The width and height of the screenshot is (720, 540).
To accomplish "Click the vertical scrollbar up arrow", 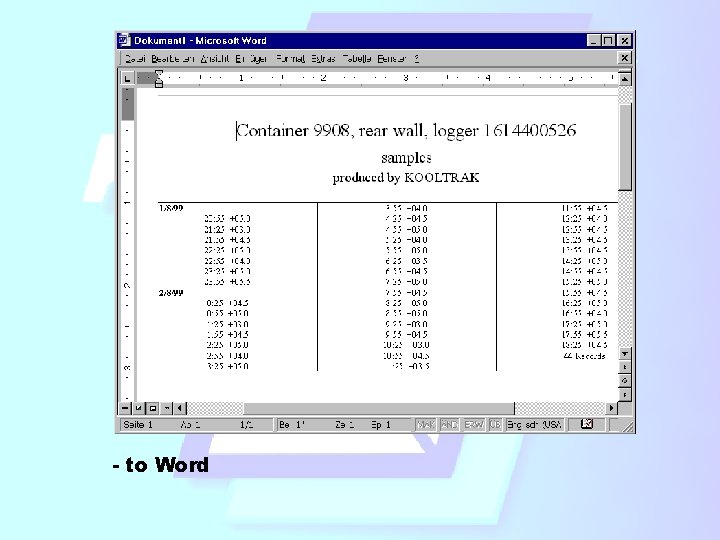I will click(624, 79).
